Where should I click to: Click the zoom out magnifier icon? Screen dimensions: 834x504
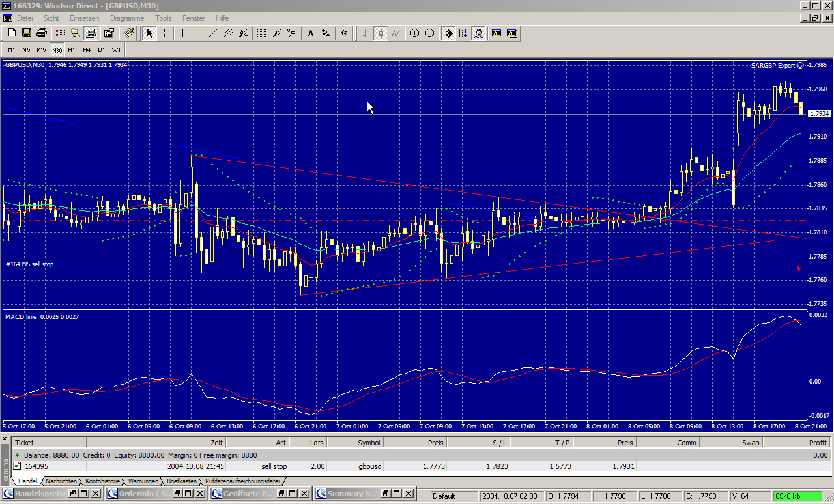[429, 33]
